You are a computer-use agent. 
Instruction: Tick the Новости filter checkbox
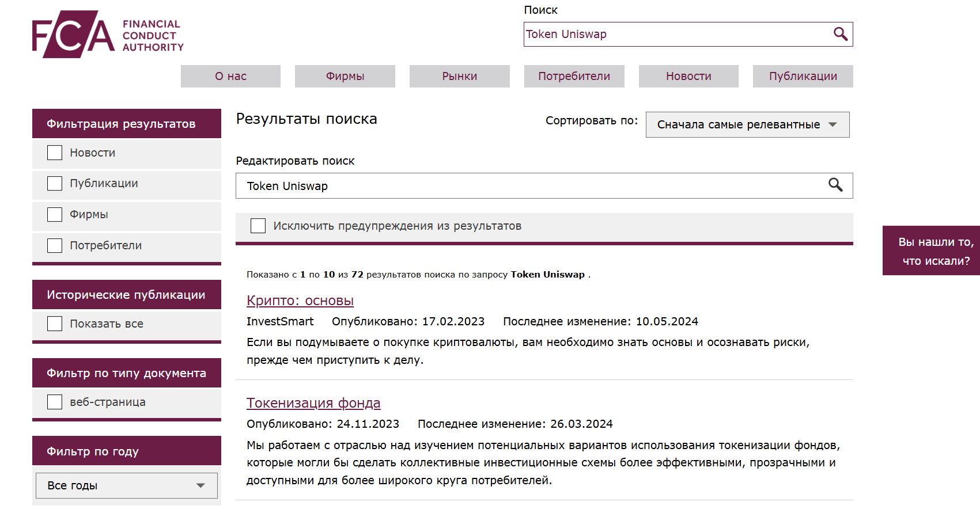pyautogui.click(x=55, y=153)
